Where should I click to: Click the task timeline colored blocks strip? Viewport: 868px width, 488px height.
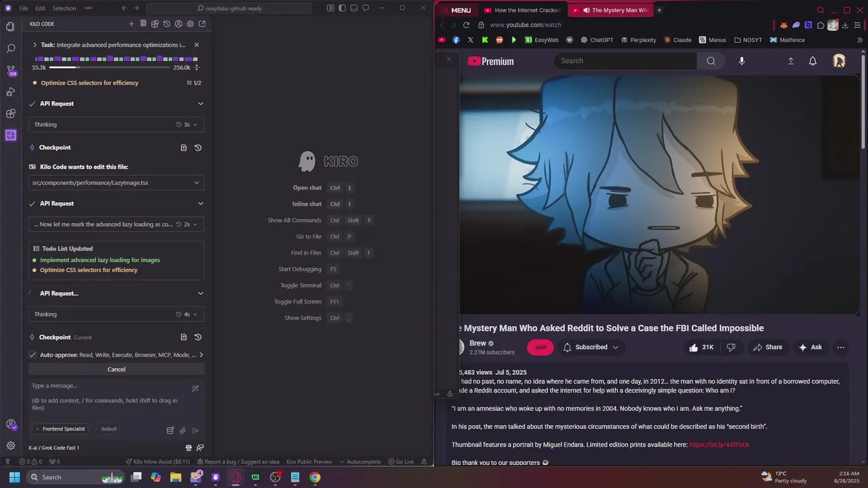pyautogui.click(x=116, y=59)
